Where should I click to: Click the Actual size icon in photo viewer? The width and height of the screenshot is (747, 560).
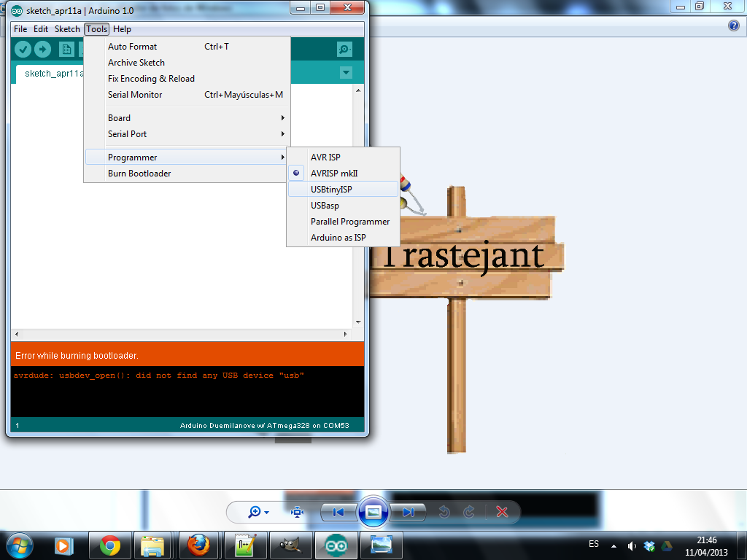click(298, 512)
